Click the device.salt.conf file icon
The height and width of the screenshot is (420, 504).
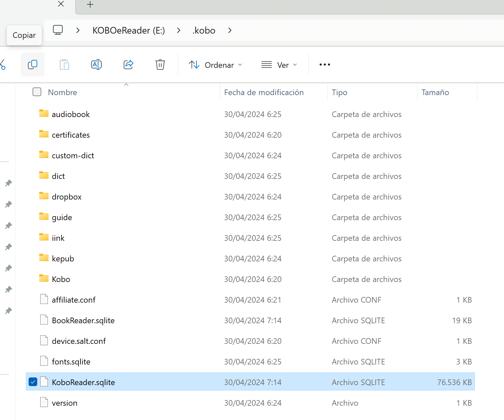click(44, 341)
